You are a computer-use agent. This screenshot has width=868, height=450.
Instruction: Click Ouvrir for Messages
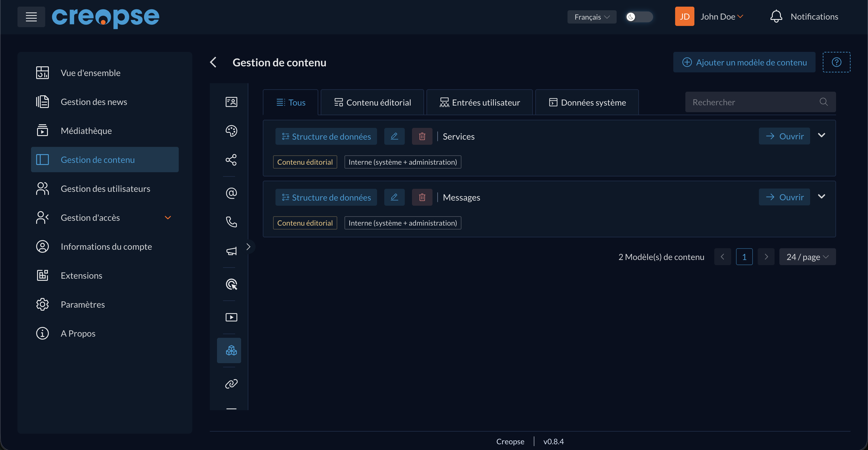(x=785, y=197)
